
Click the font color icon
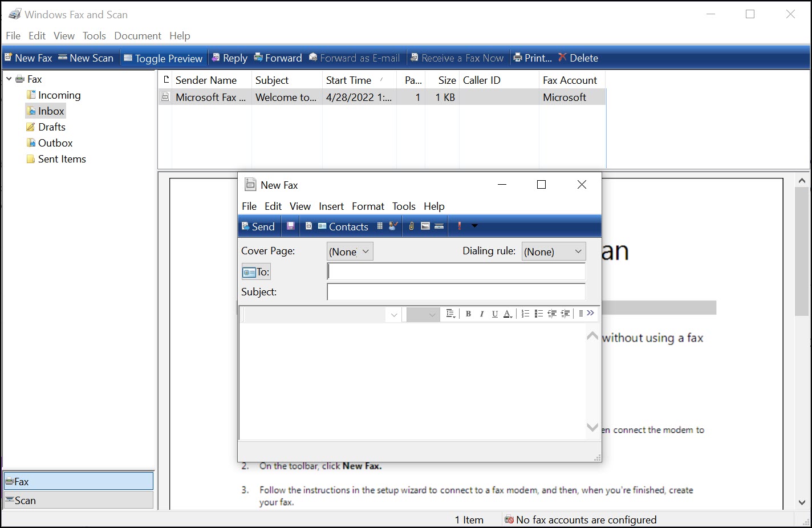(507, 314)
